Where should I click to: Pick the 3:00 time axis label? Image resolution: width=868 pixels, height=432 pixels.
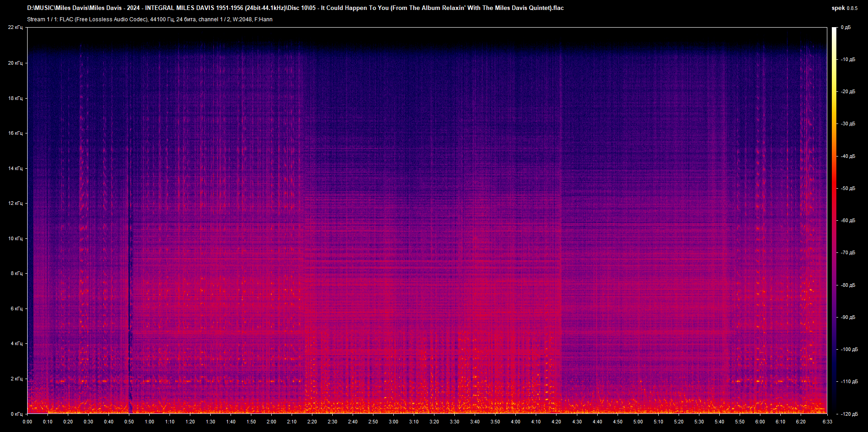pyautogui.click(x=393, y=422)
